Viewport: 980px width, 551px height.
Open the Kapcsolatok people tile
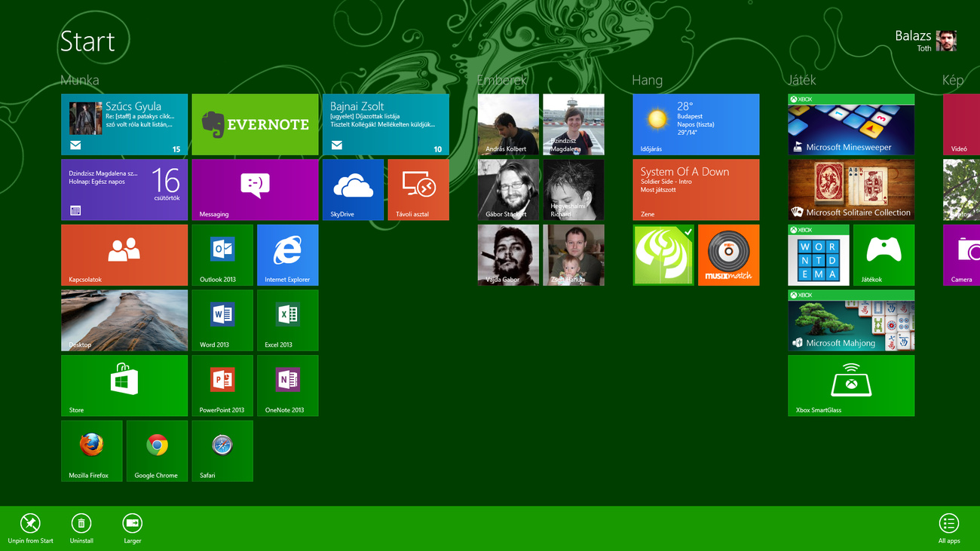(x=124, y=255)
